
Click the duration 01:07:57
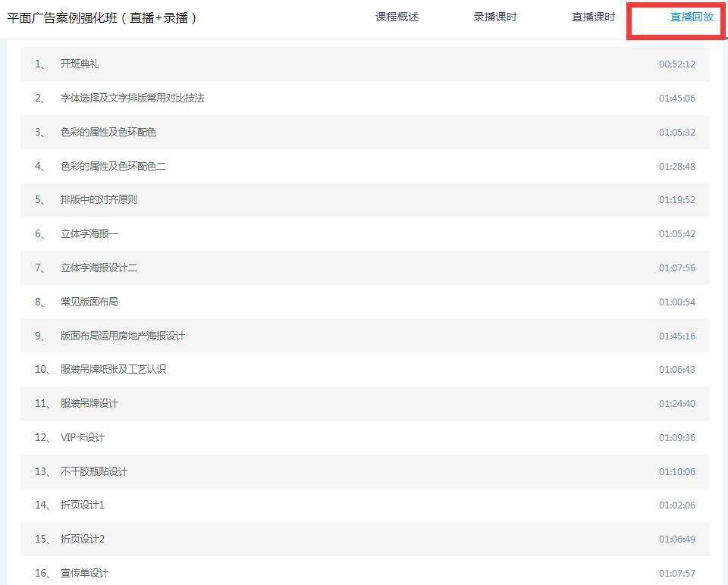[677, 574]
